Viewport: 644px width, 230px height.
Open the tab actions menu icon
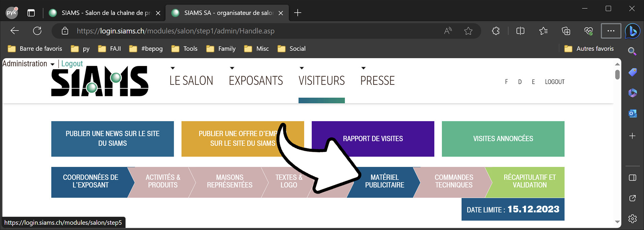click(31, 13)
